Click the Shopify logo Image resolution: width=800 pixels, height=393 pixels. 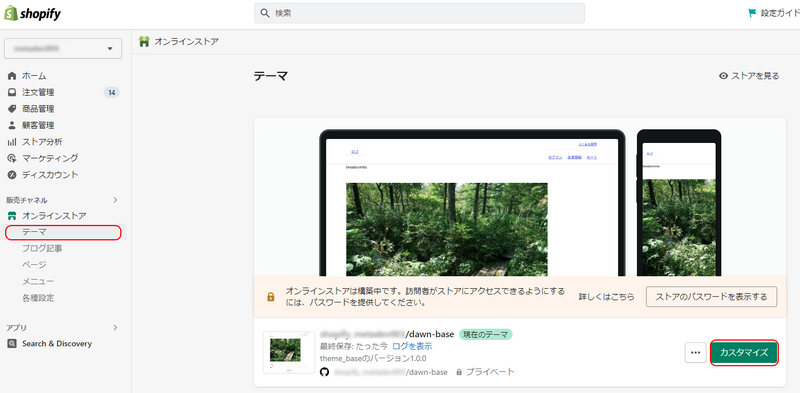pos(32,14)
